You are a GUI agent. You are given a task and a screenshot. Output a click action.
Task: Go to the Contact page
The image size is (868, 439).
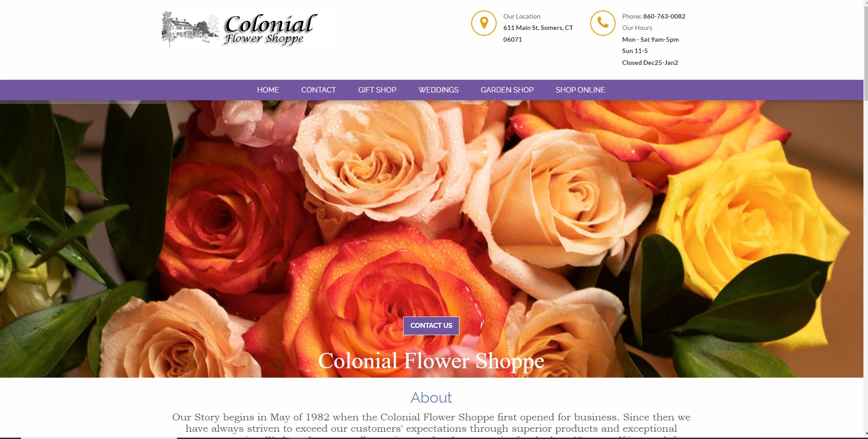click(x=319, y=90)
